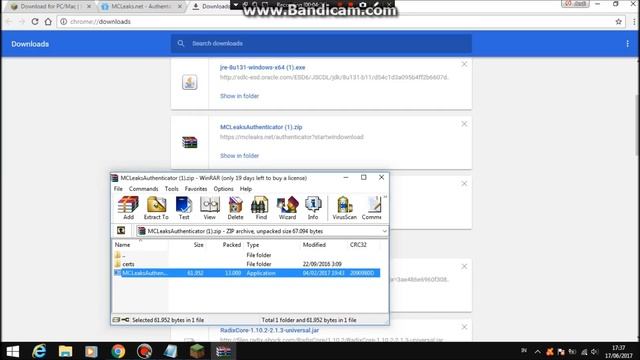This screenshot has height=360, width=640.
Task: Remove the MCLeaksAuthenticator zip from list
Action: (x=464, y=124)
